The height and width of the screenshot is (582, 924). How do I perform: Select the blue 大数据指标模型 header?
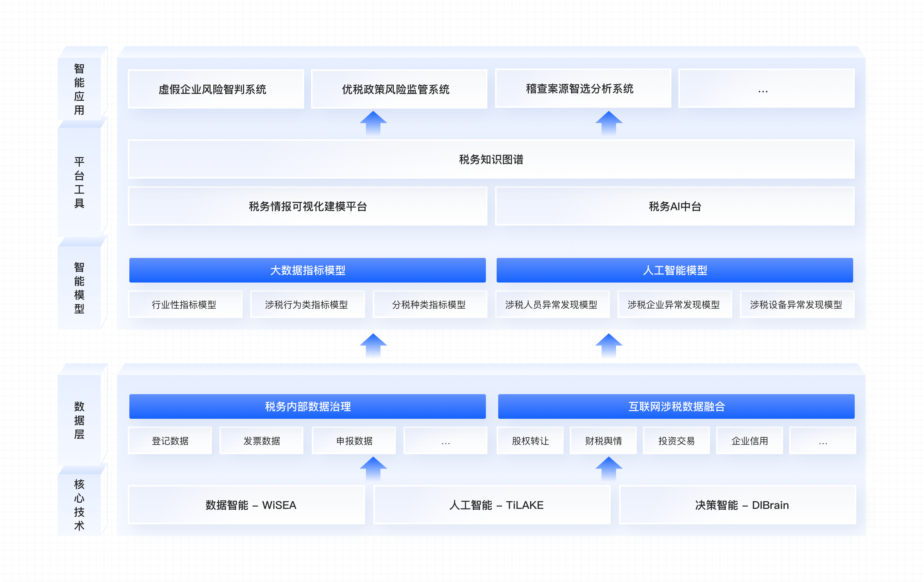click(308, 270)
